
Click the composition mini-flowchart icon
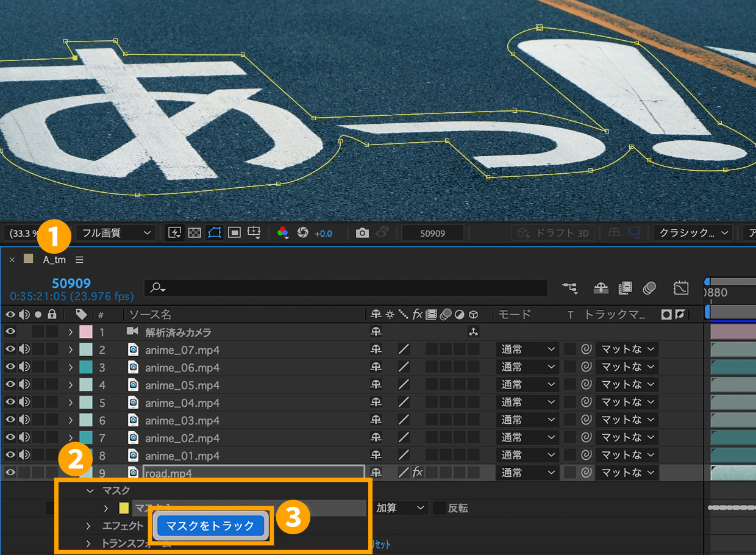(570, 287)
